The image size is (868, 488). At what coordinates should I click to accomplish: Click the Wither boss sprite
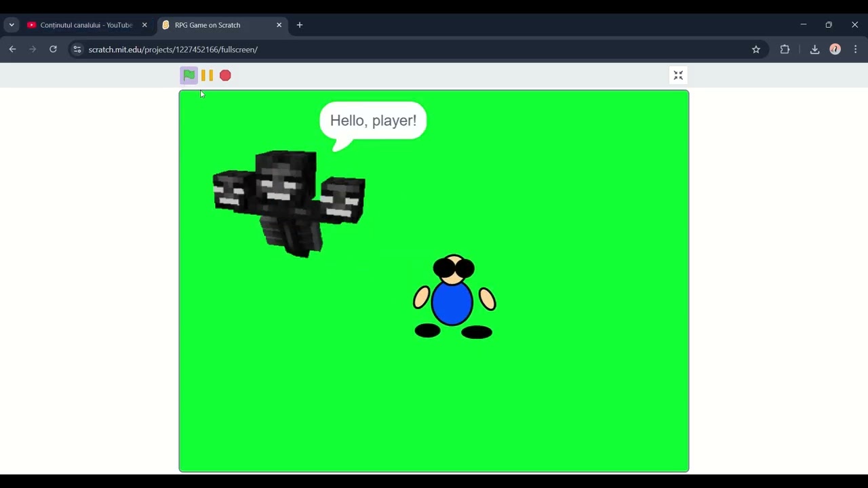290,203
